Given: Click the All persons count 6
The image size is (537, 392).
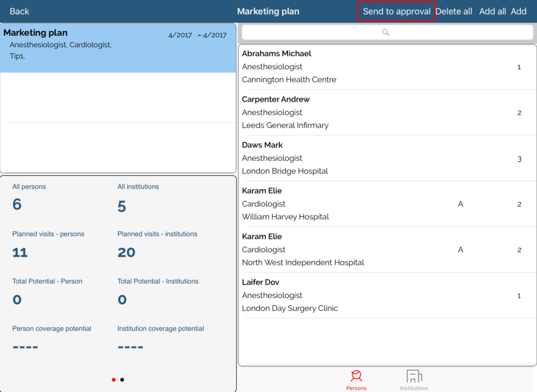Looking at the screenshot, I should click(x=17, y=205).
